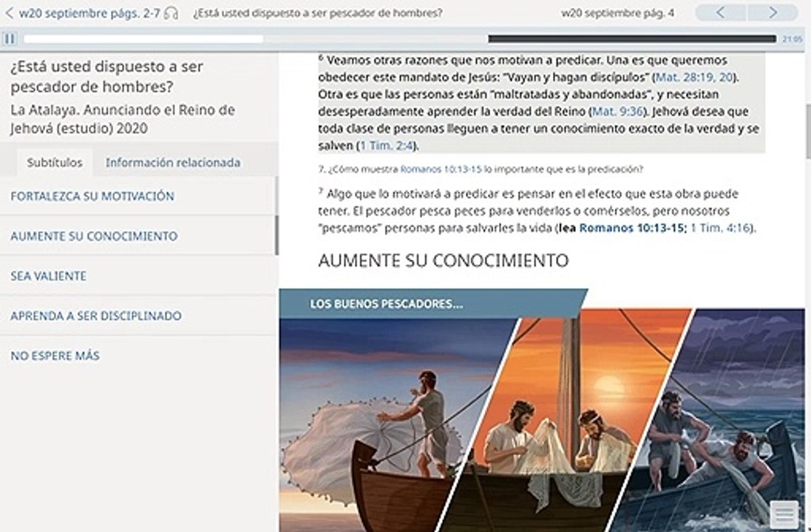Open bold Romanos 10:13-15 link in paragraph 7
This screenshot has height=532, width=811.
tap(631, 228)
